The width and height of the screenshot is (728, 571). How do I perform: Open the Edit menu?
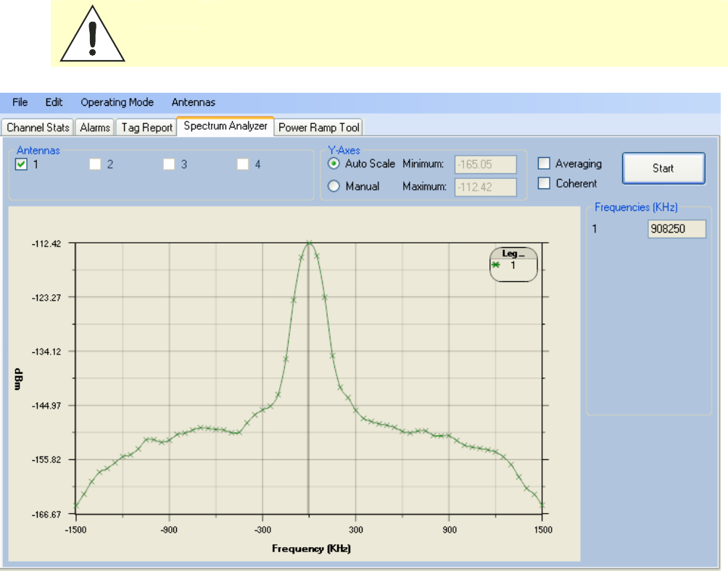[54, 102]
